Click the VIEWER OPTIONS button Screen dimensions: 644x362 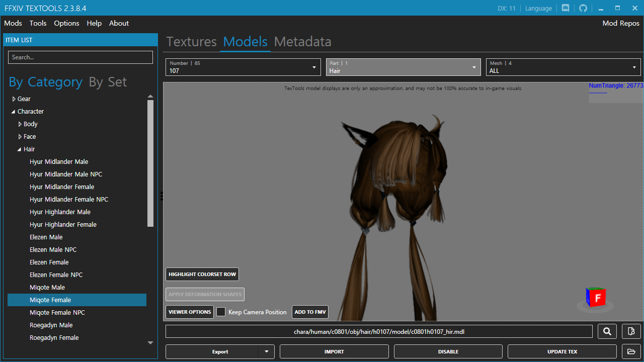[x=190, y=312]
